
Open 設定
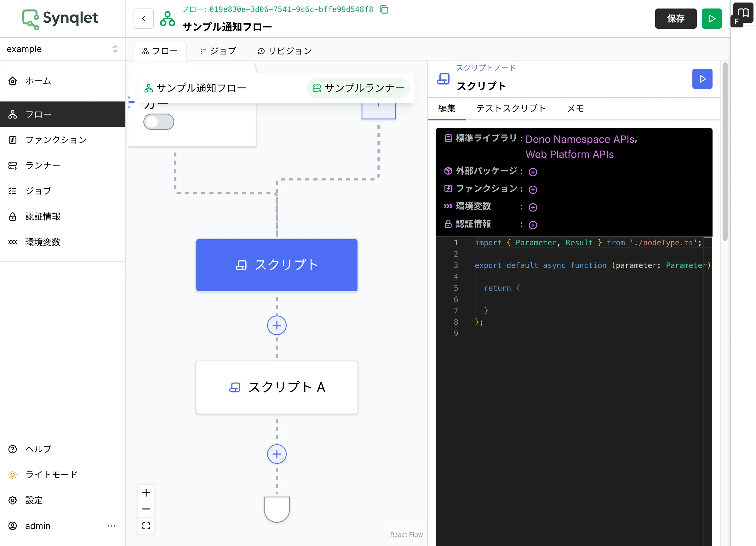[63, 500]
